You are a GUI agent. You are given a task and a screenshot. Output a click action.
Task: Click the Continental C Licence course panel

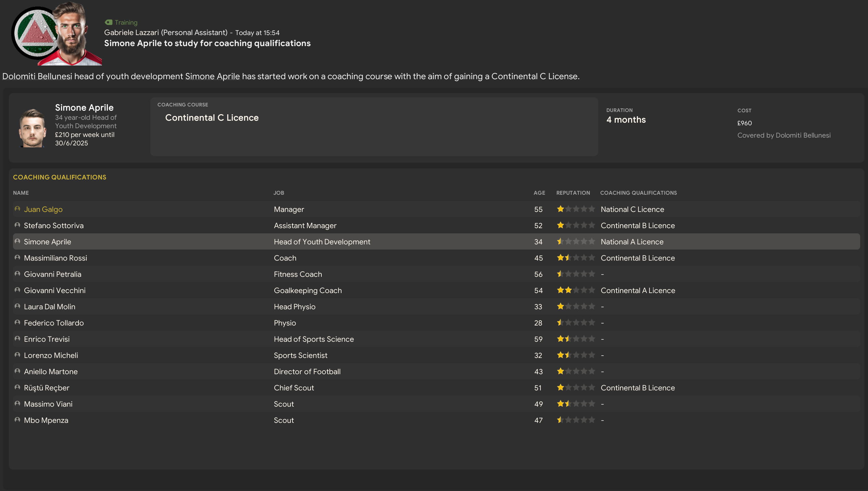click(x=374, y=127)
